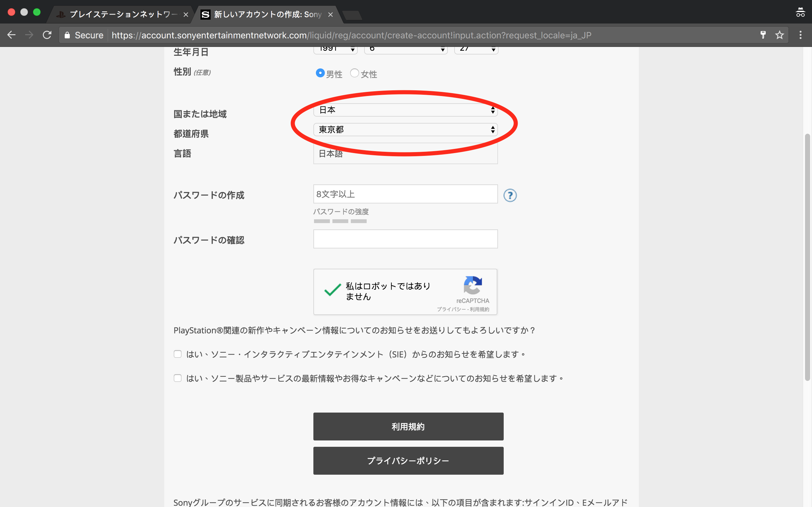Image resolution: width=812 pixels, height=507 pixels.
Task: Open the password help question-mark icon
Action: [510, 195]
